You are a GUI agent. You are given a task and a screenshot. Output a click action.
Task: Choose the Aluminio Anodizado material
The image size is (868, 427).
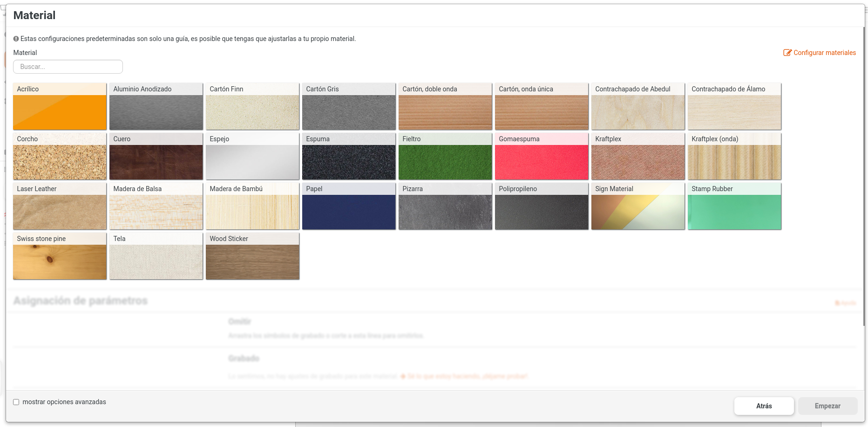click(156, 107)
